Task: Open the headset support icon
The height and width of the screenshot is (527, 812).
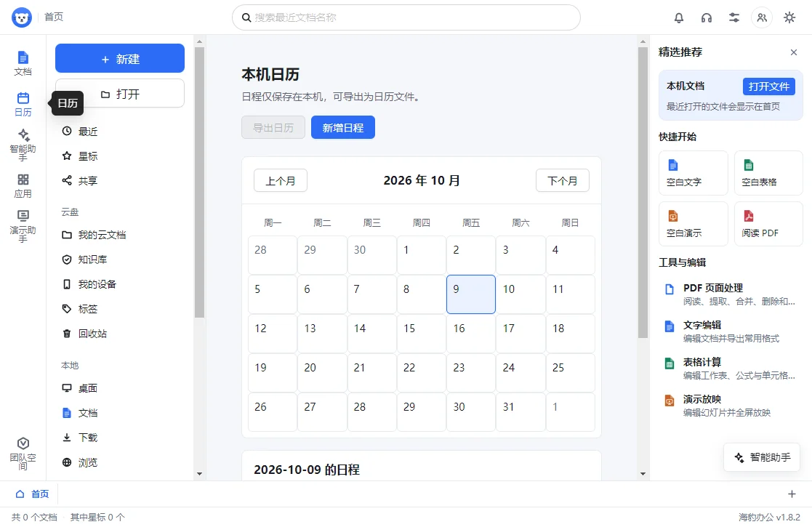Action: pos(707,17)
